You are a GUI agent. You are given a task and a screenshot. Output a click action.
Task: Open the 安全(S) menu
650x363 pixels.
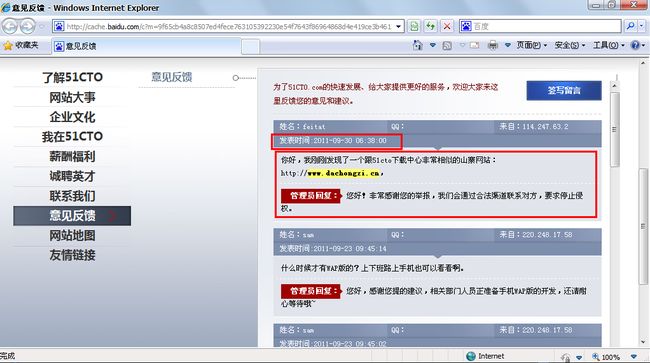pos(570,45)
